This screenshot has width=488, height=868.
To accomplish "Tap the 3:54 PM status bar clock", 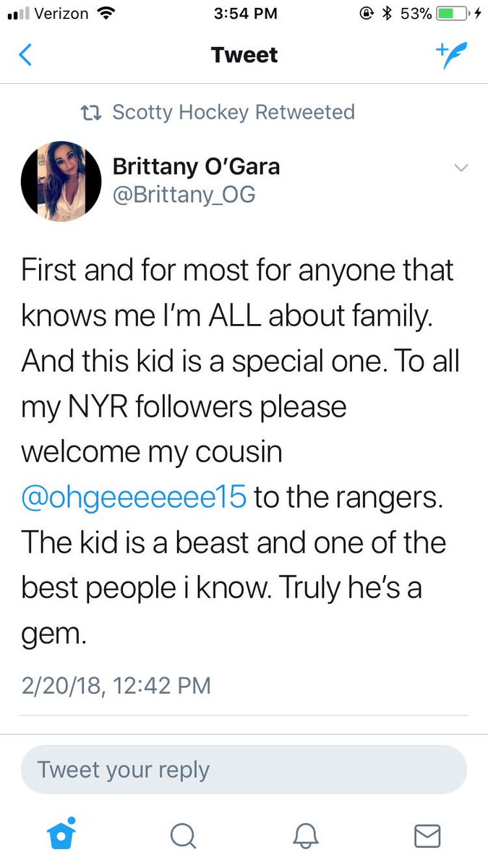I will (244, 14).
